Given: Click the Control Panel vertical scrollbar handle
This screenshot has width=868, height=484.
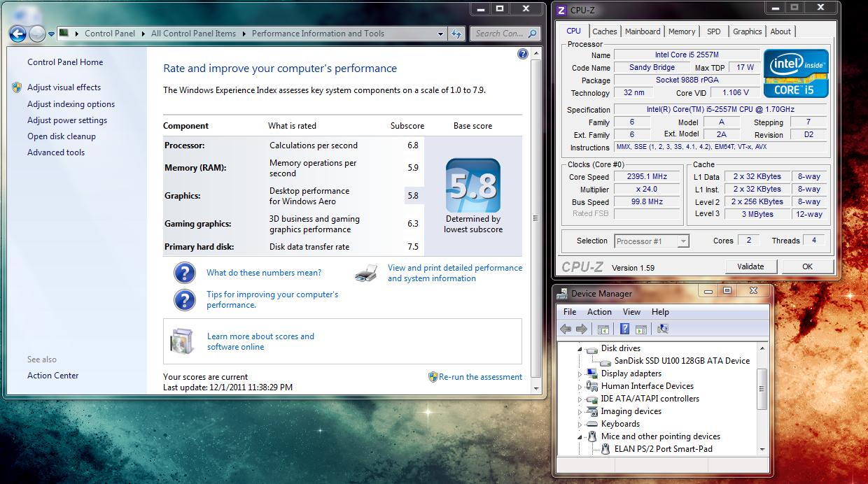Looking at the screenshot, I should pyautogui.click(x=536, y=218).
